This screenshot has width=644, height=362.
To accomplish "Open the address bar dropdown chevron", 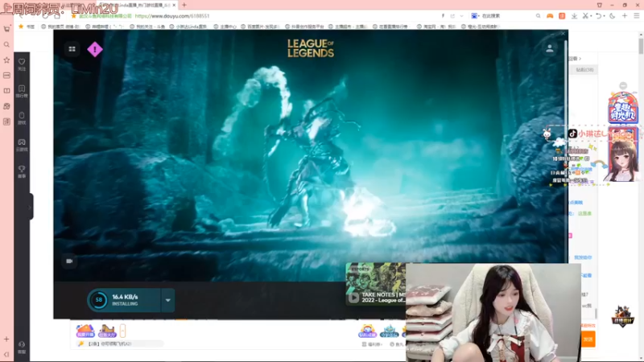I will (461, 16).
